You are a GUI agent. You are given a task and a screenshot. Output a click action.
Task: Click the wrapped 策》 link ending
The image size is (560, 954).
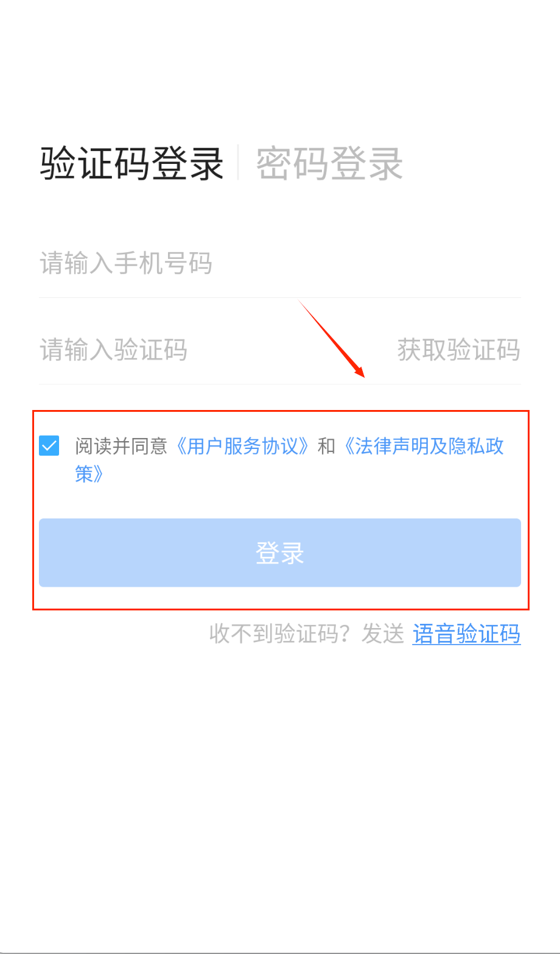click(89, 473)
